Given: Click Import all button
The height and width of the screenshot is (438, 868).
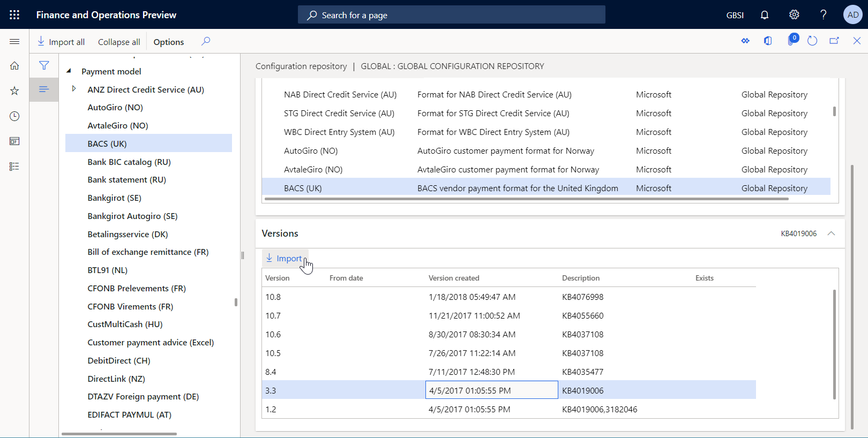Looking at the screenshot, I should tap(61, 42).
